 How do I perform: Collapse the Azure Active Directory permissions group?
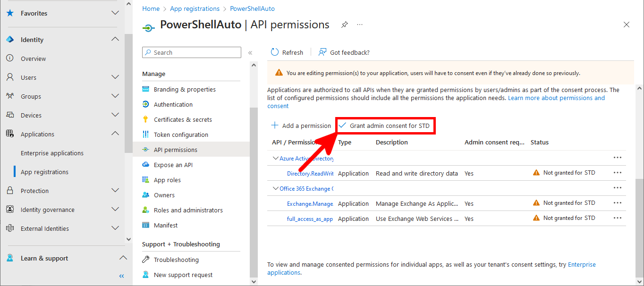click(275, 158)
